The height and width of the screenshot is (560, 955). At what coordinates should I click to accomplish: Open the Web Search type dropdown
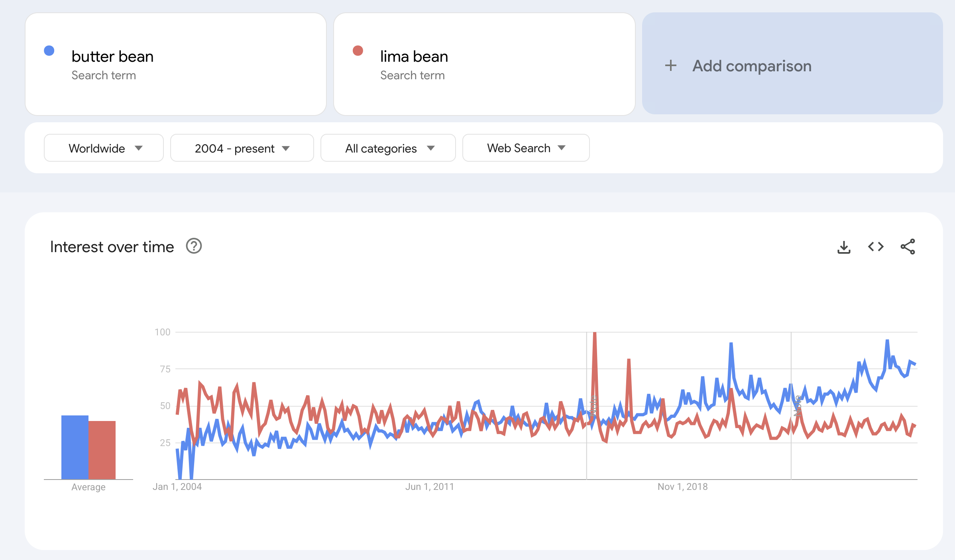pos(525,148)
